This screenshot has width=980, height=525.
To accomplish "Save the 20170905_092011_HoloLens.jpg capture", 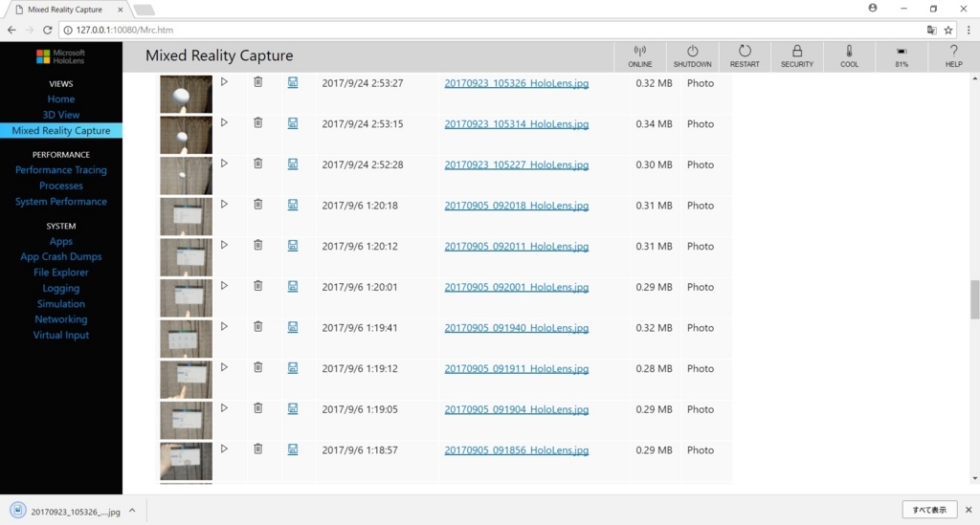I will pyautogui.click(x=293, y=246).
